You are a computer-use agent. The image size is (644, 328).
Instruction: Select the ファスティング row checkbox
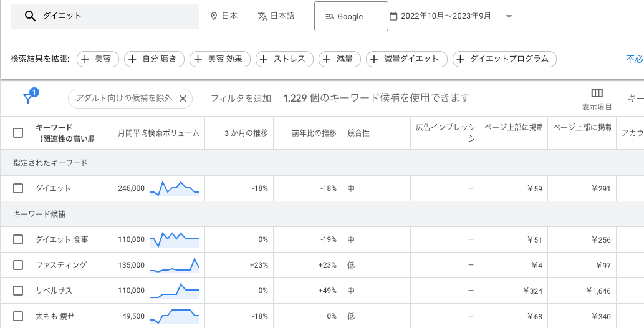[18, 265]
